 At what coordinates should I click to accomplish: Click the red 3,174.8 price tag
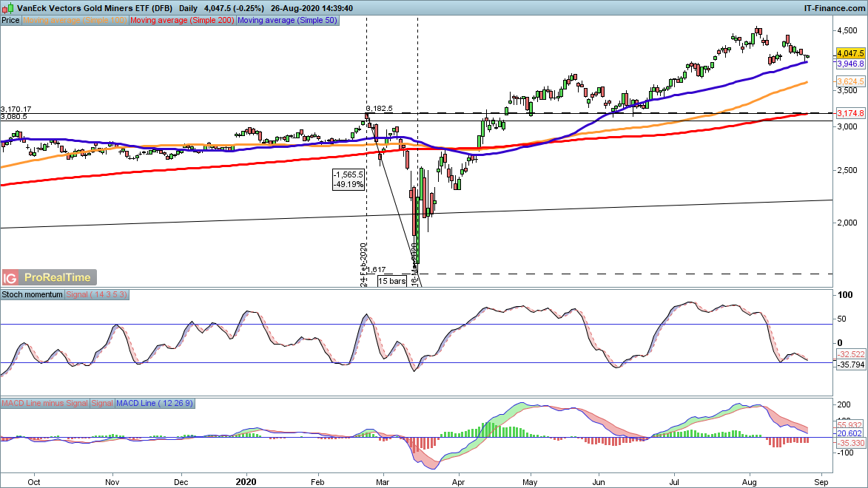[x=850, y=114]
